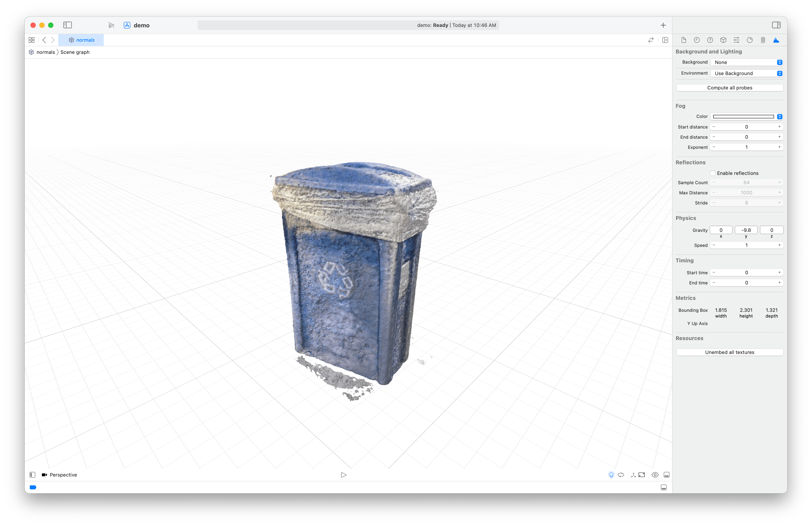Click Scene graph in the breadcrumb
Viewport: 812px width, 526px height.
pyautogui.click(x=75, y=52)
